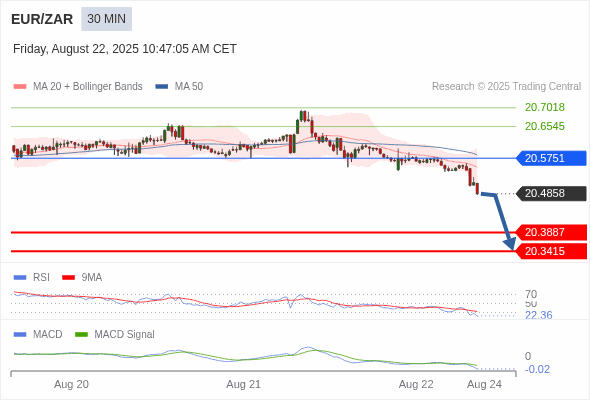
Task: Toggle the MA 50 legend entry
Action: [x=179, y=87]
